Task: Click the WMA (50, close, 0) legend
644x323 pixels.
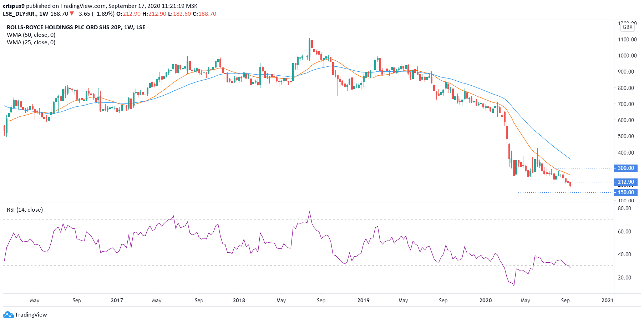Action: click(x=31, y=35)
